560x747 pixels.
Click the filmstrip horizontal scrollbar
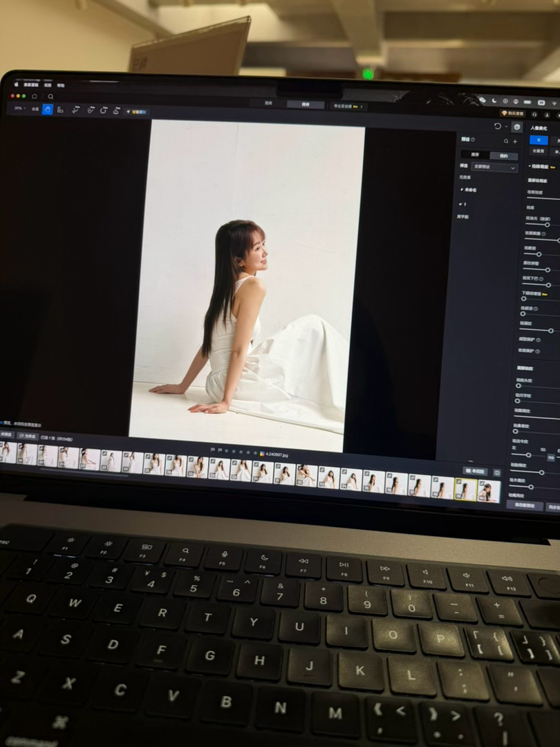(x=84, y=472)
